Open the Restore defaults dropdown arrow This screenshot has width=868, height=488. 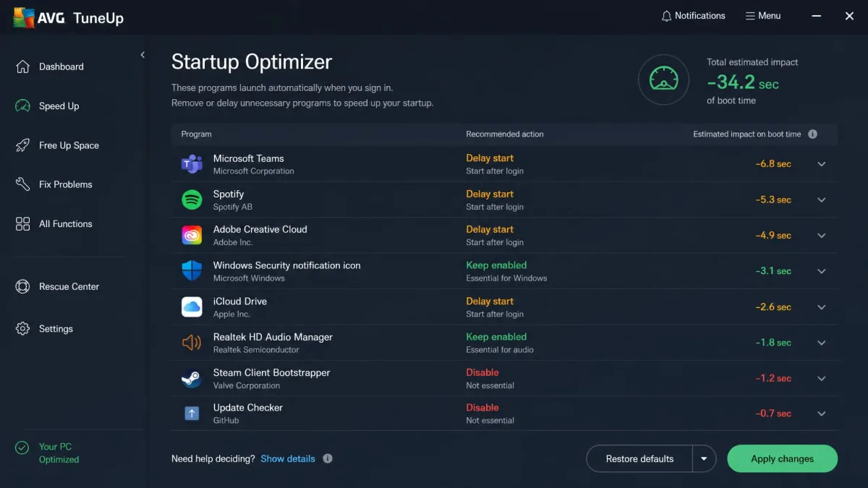705,458
